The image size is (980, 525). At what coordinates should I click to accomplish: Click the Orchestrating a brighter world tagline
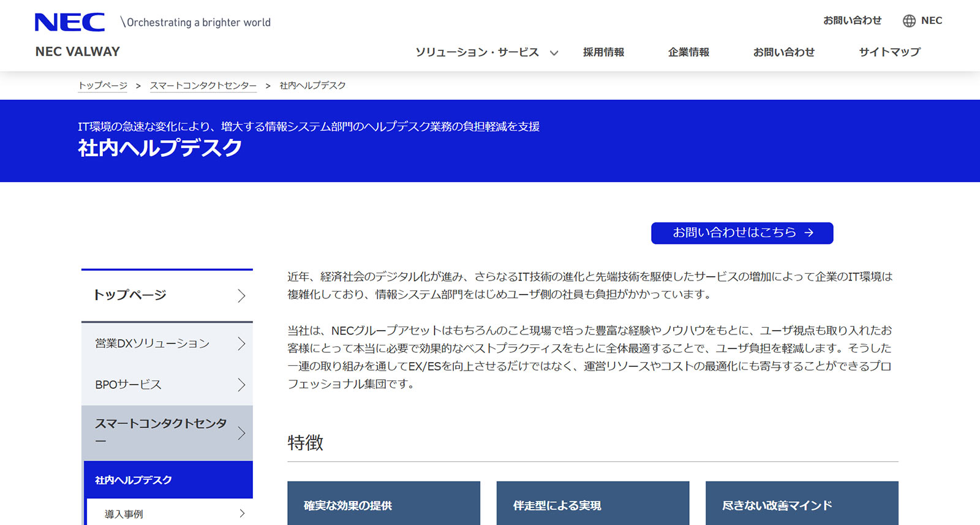196,23
